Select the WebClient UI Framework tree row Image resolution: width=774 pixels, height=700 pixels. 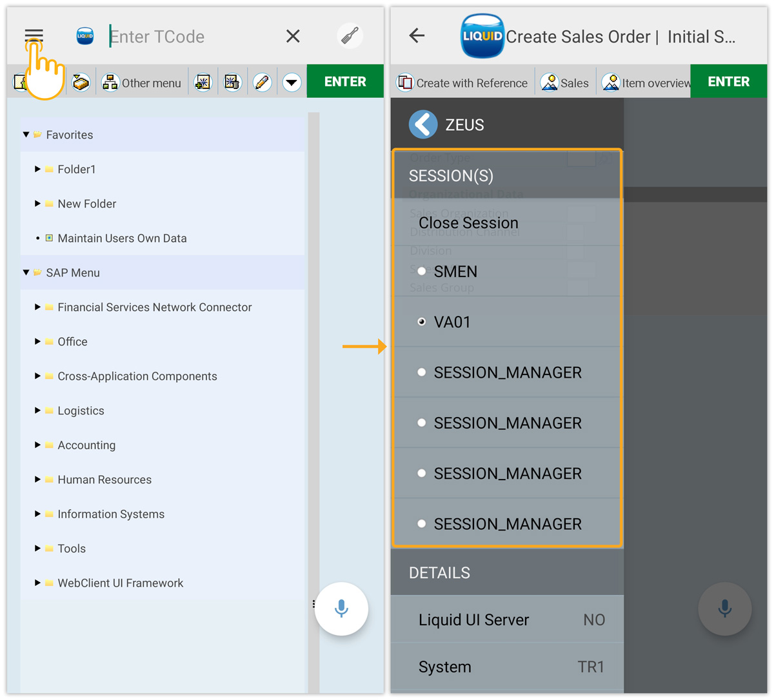coord(163,583)
